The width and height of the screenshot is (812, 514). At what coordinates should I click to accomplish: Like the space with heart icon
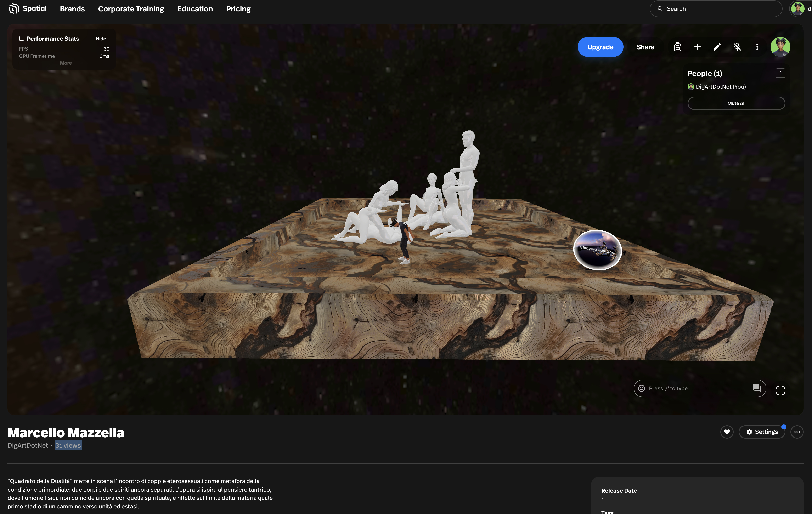click(727, 432)
